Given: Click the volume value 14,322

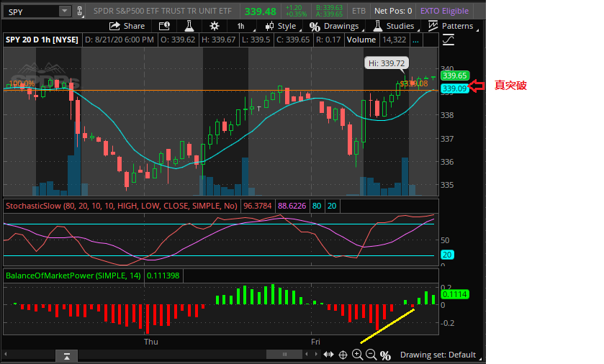Looking at the screenshot, I should 395,40.
